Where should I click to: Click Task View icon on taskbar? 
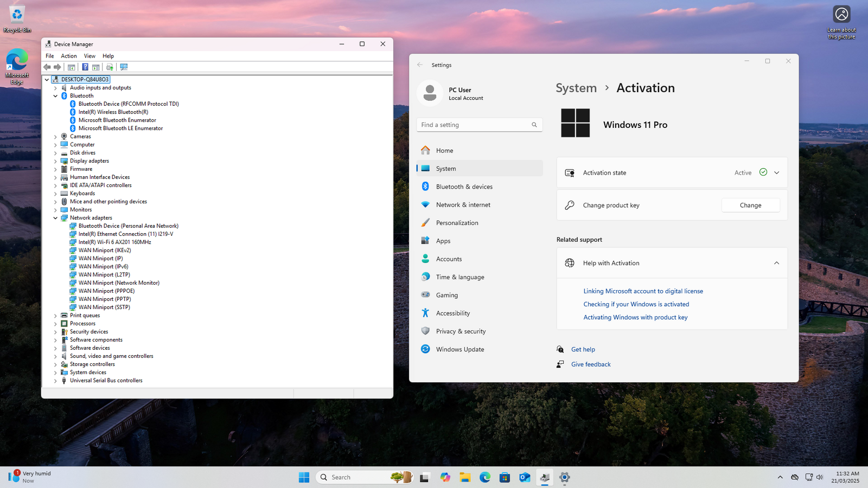(x=425, y=477)
